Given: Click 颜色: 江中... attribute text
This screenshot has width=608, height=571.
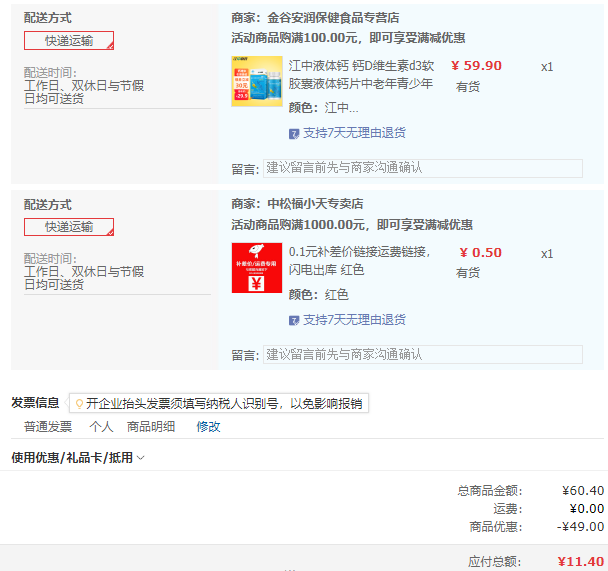Looking at the screenshot, I should (x=324, y=108).
